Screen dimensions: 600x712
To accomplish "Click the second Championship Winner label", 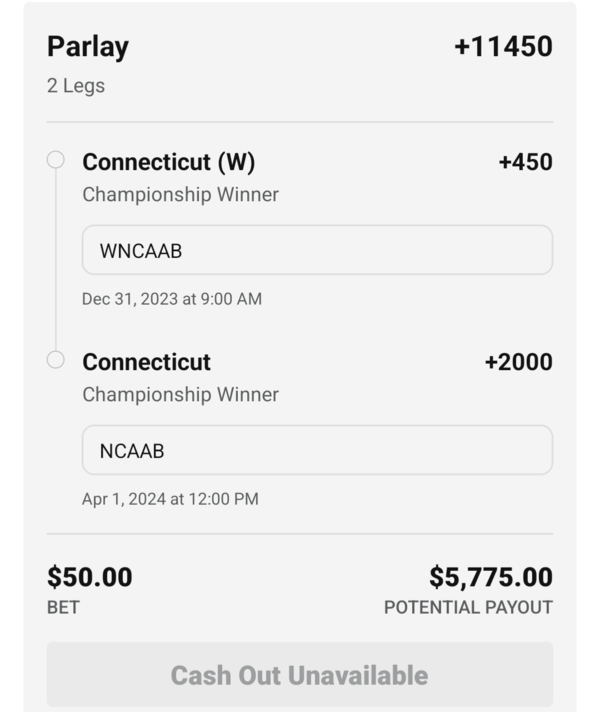I will coord(180,395).
